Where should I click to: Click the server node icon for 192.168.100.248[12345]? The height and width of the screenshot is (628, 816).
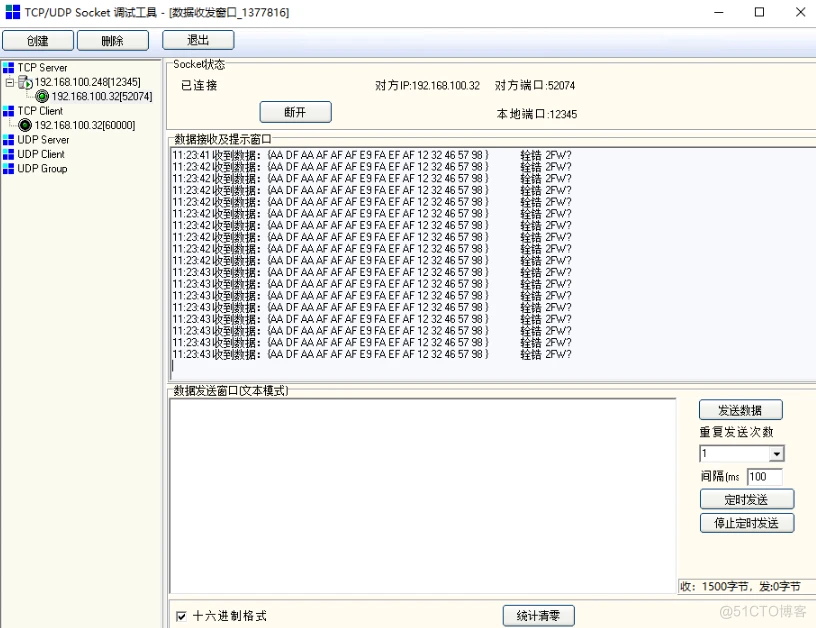(24, 82)
